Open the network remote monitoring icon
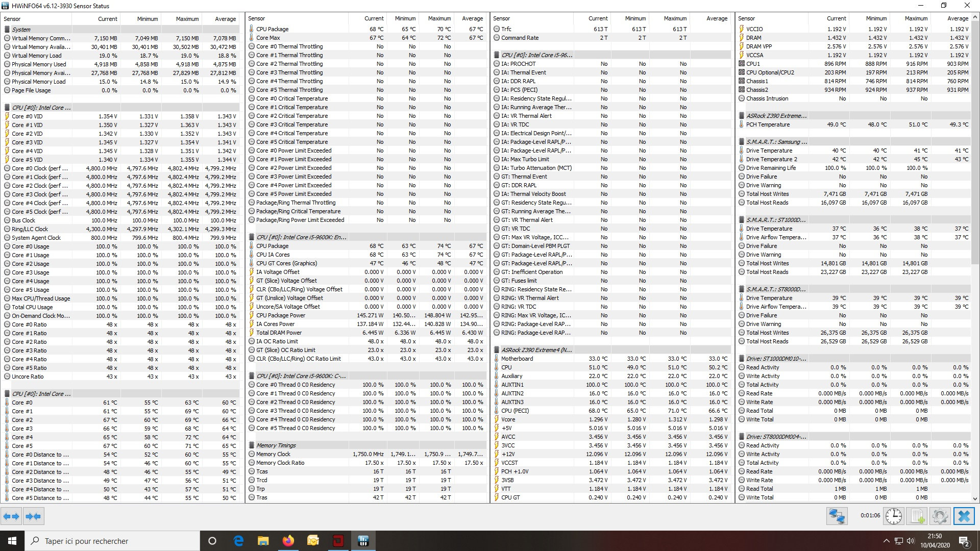This screenshot has width=980, height=551. (x=837, y=516)
